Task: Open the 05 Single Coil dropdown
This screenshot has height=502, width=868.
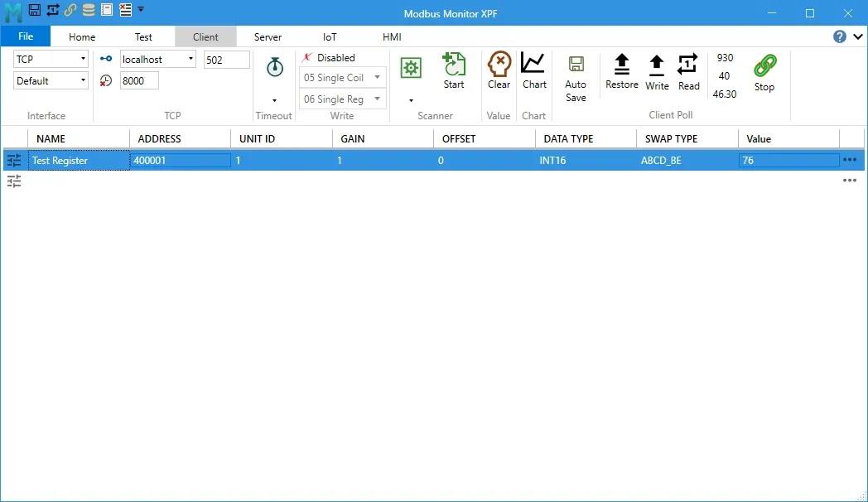Action: 343,78
